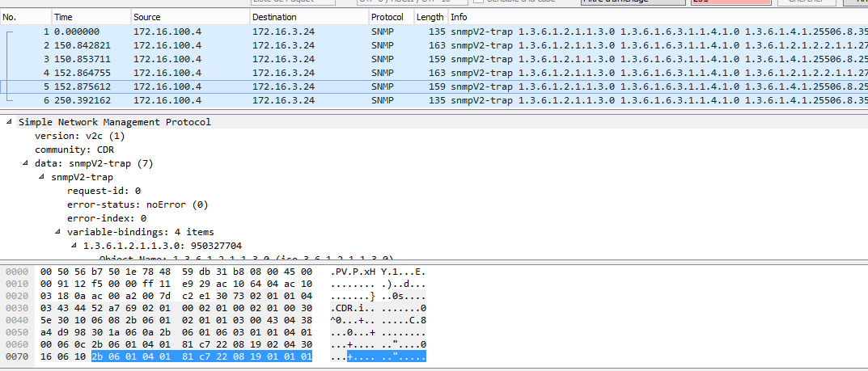The width and height of the screenshot is (868, 371).
Task: Click destination 172.16.3.24 in packet 3
Action: (x=283, y=59)
